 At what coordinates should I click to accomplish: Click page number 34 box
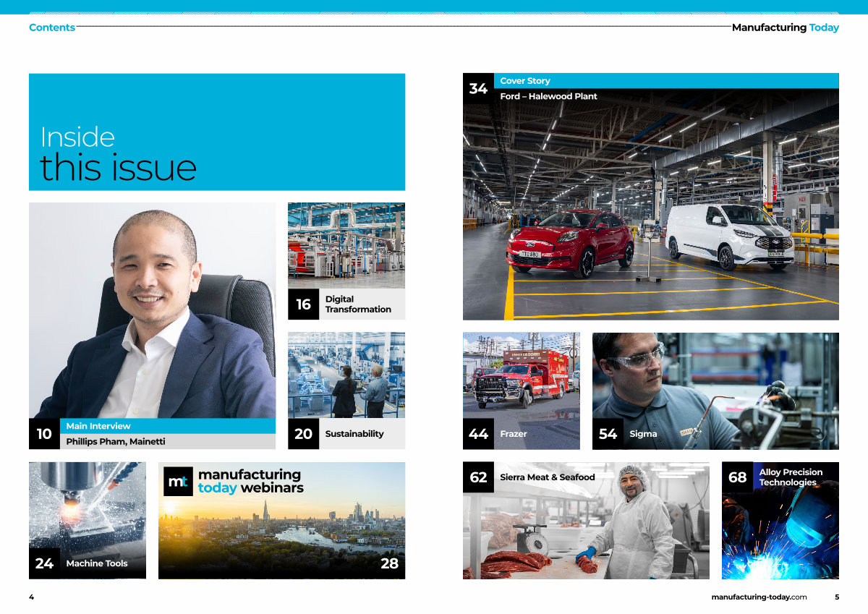pos(478,88)
